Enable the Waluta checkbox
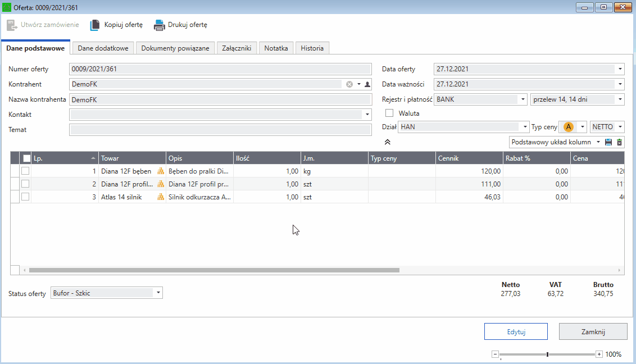Screen dimensions: 636x364 click(389, 113)
